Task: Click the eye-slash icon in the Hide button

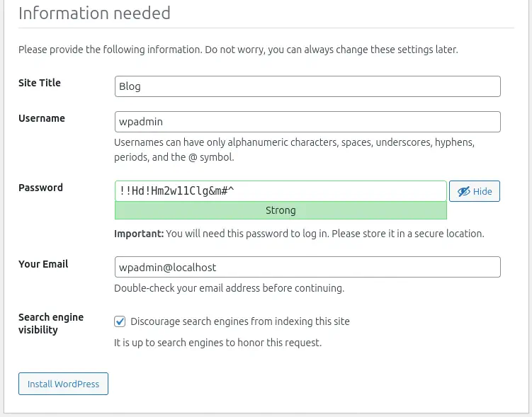Action: pyautogui.click(x=463, y=192)
